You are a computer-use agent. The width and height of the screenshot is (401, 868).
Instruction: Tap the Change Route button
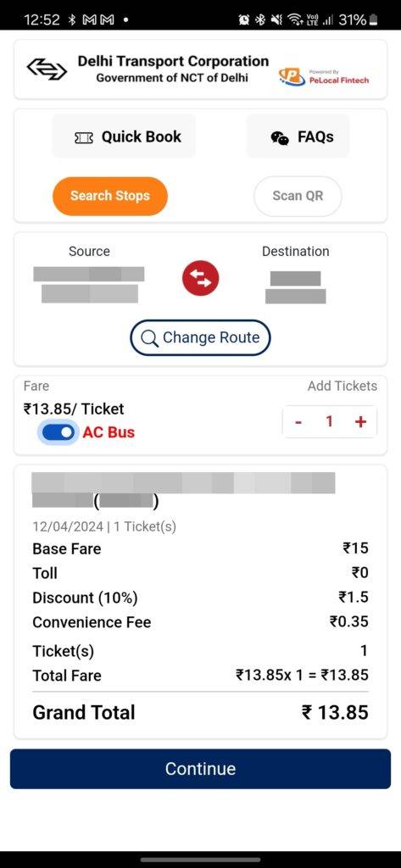point(200,337)
